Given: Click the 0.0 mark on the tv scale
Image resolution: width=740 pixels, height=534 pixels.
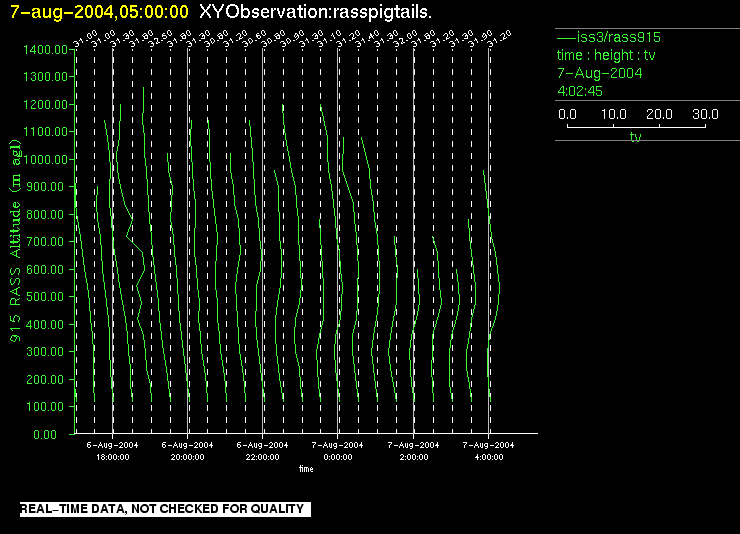Looking at the screenshot, I should 568,115.
